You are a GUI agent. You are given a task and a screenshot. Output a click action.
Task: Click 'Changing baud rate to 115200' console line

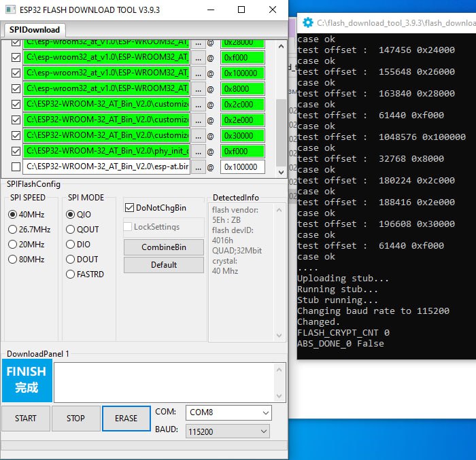tap(373, 311)
